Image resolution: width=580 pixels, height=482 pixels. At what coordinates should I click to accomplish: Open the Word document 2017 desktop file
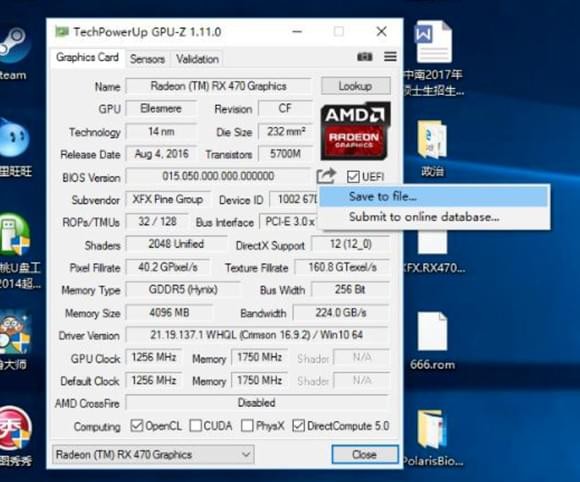click(433, 58)
